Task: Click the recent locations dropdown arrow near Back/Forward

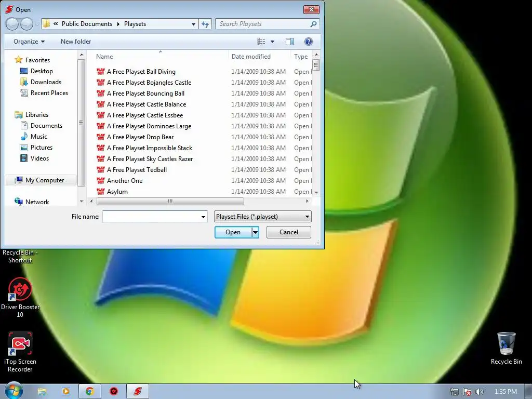Action: (37, 24)
